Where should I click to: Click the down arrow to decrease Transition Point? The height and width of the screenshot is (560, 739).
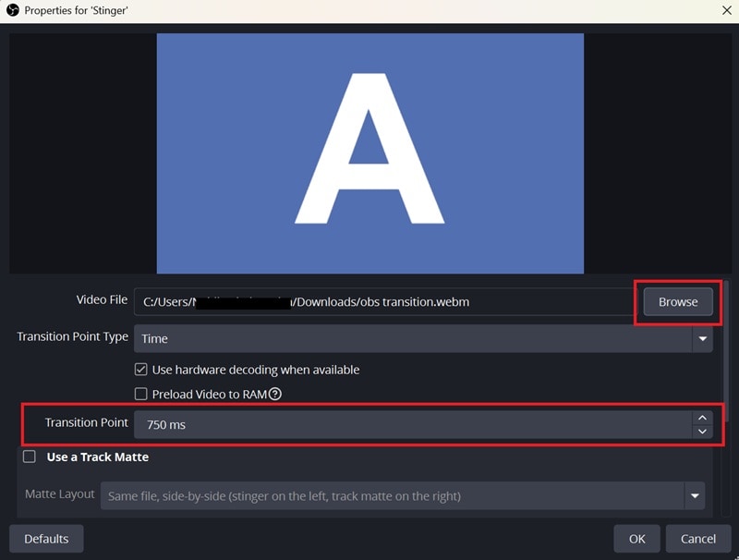click(x=702, y=429)
